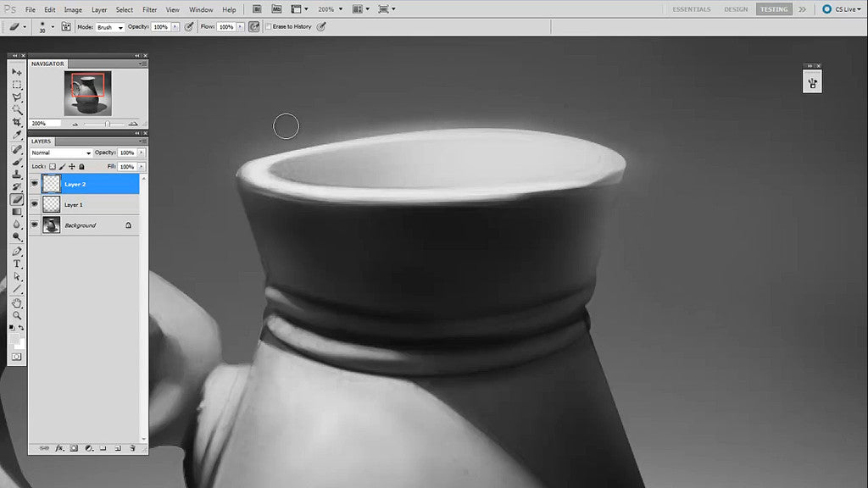Open the collapsed panel icon at right
Viewport: 868px width, 488px height.
(x=812, y=83)
